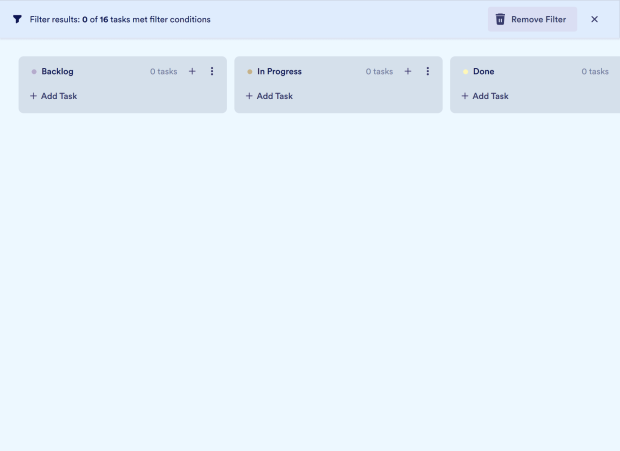Dismiss the filter results bar
Image resolution: width=620 pixels, height=451 pixels.
point(594,19)
